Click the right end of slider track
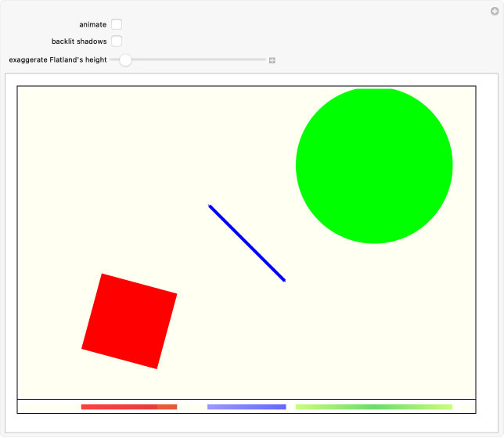Viewport: 504px width, 438px height. (x=265, y=59)
